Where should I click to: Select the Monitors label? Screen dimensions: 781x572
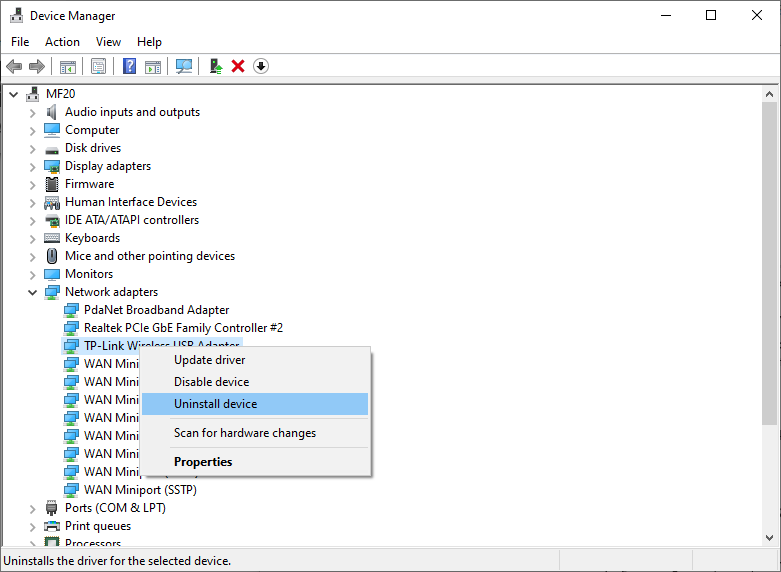click(x=89, y=274)
